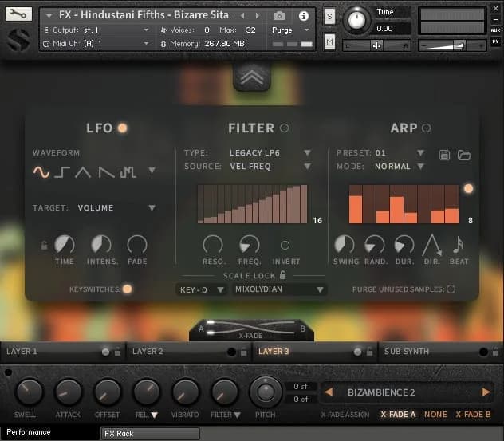Turn on the ARP section
Viewport: 504px width, 441px height.
pyautogui.click(x=426, y=128)
